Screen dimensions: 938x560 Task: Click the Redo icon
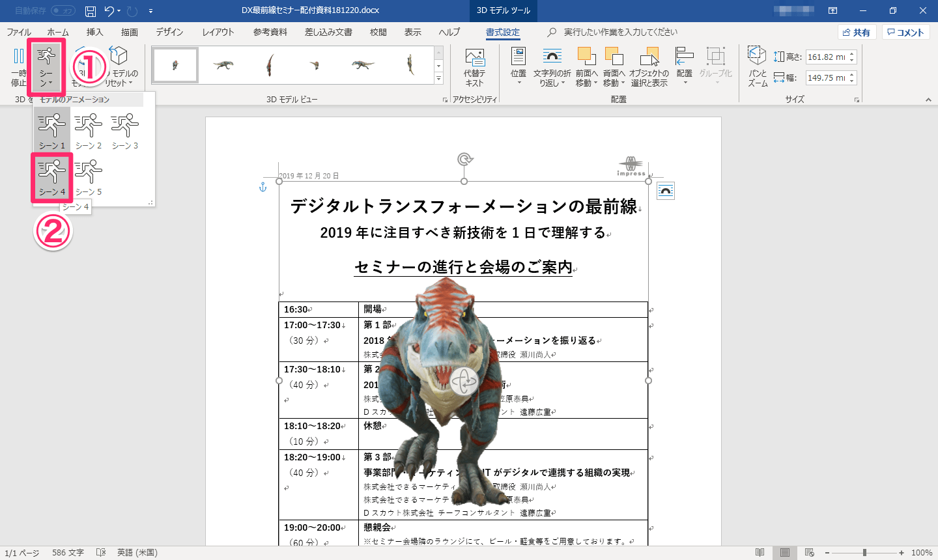click(x=132, y=11)
